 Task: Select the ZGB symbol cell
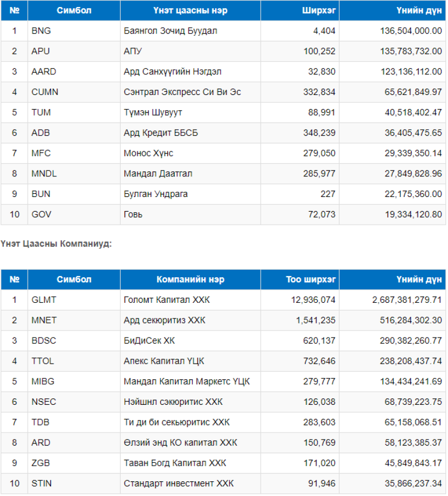coord(74,463)
